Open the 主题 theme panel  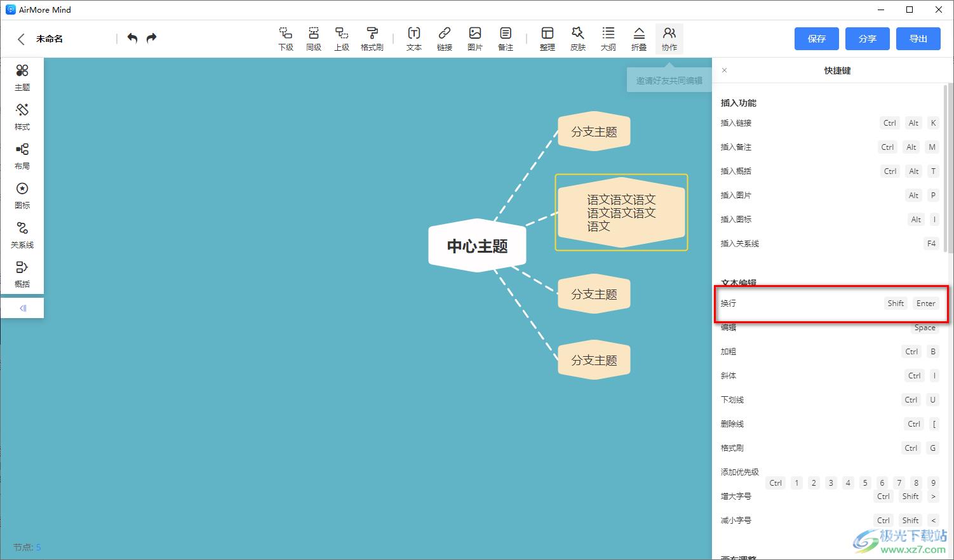click(22, 77)
